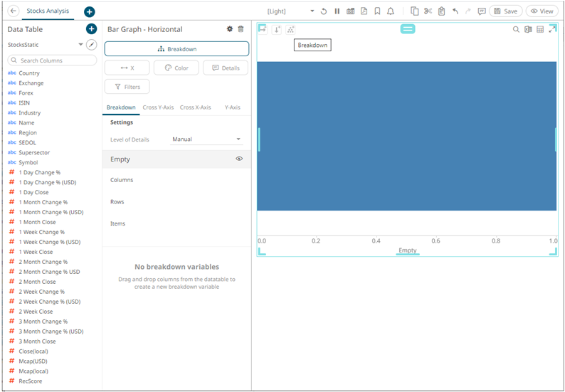565x392 pixels.
Task: Edit the StocksStatic data table with pencil icon
Action: coord(91,45)
